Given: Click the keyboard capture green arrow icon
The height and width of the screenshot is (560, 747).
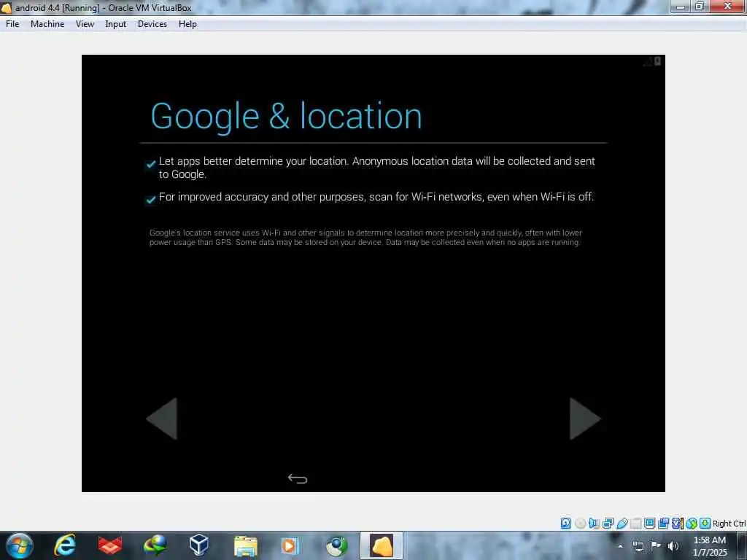Looking at the screenshot, I should [x=705, y=524].
